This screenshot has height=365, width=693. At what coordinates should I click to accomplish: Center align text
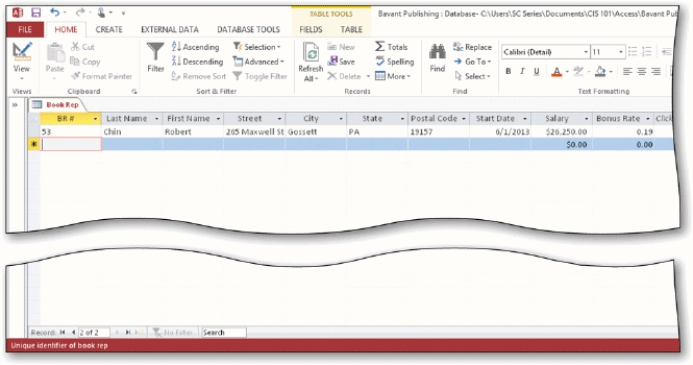(641, 71)
